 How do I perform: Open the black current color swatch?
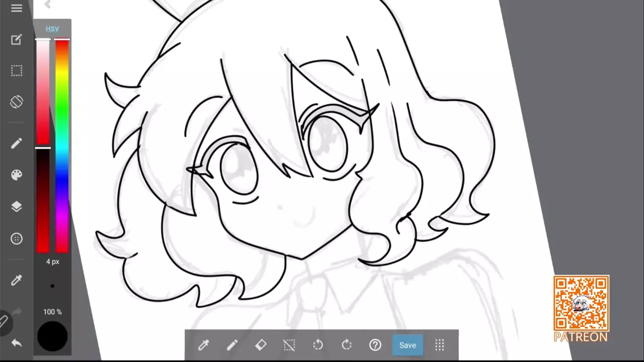click(52, 336)
